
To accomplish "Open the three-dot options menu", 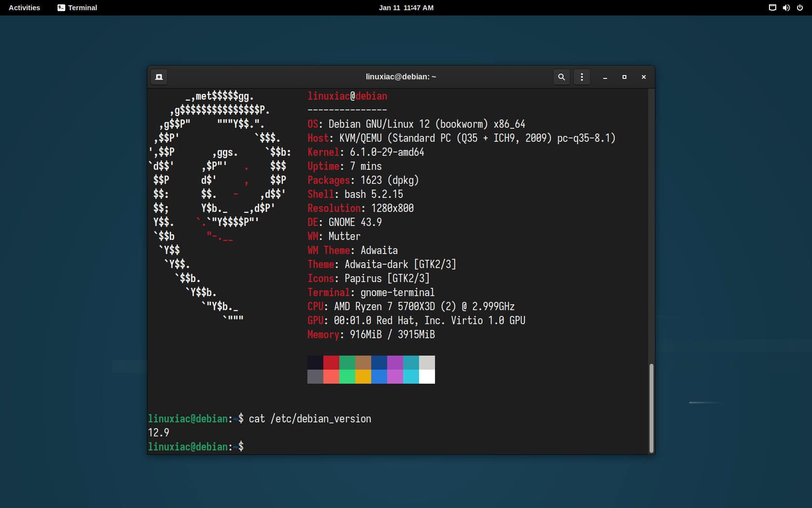I will point(581,76).
